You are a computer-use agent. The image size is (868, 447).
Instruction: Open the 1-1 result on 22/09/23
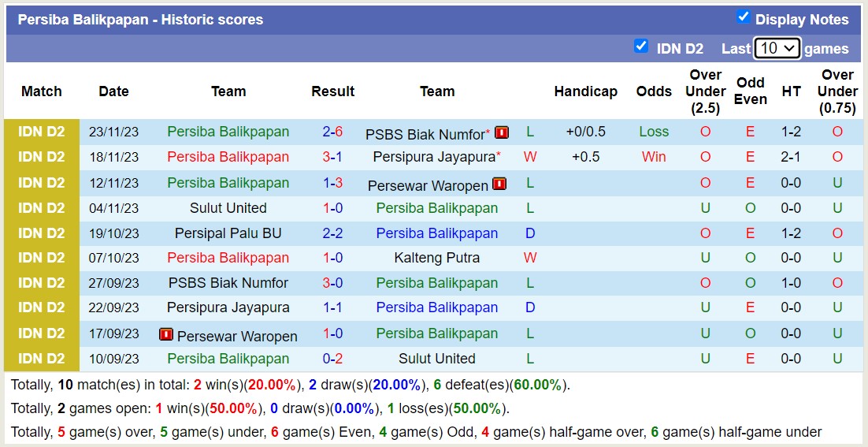coord(332,307)
